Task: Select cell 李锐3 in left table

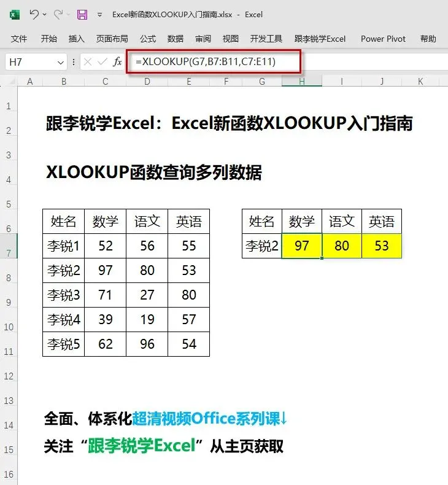Action: pyautogui.click(x=63, y=295)
